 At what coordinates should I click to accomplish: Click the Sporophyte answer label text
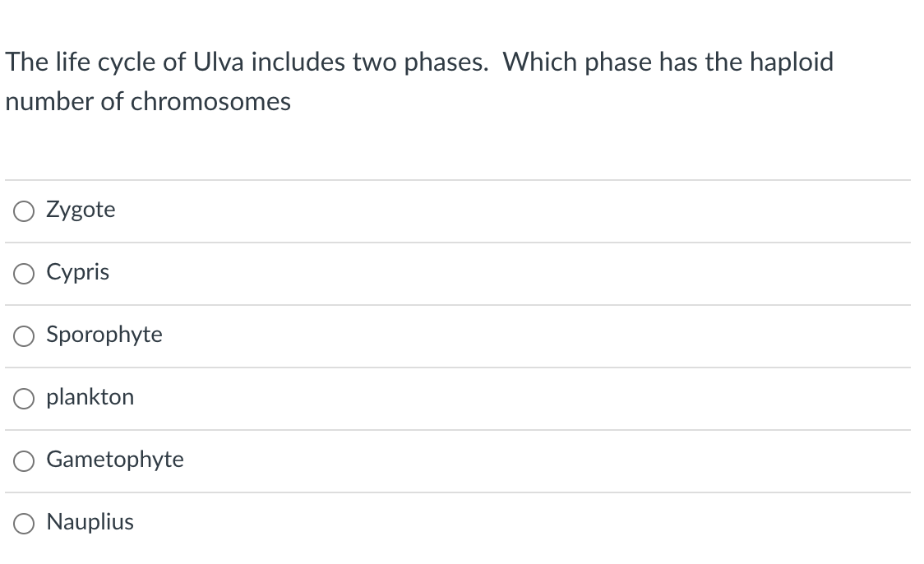pyautogui.click(x=104, y=335)
